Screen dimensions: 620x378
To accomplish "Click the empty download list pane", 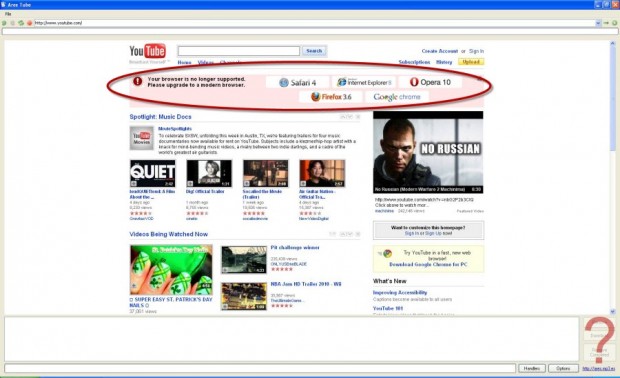I will pos(292,339).
